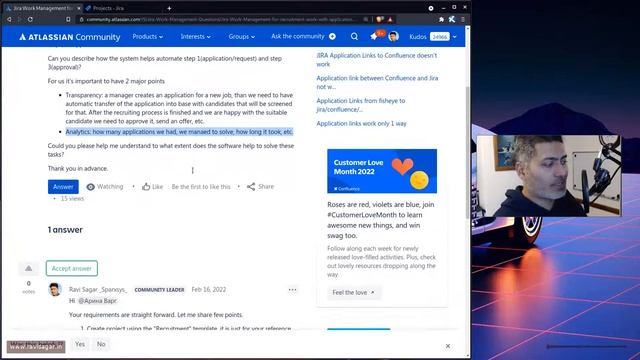Upvote the answer with up arrow
640x360 pixels.
[29, 268]
